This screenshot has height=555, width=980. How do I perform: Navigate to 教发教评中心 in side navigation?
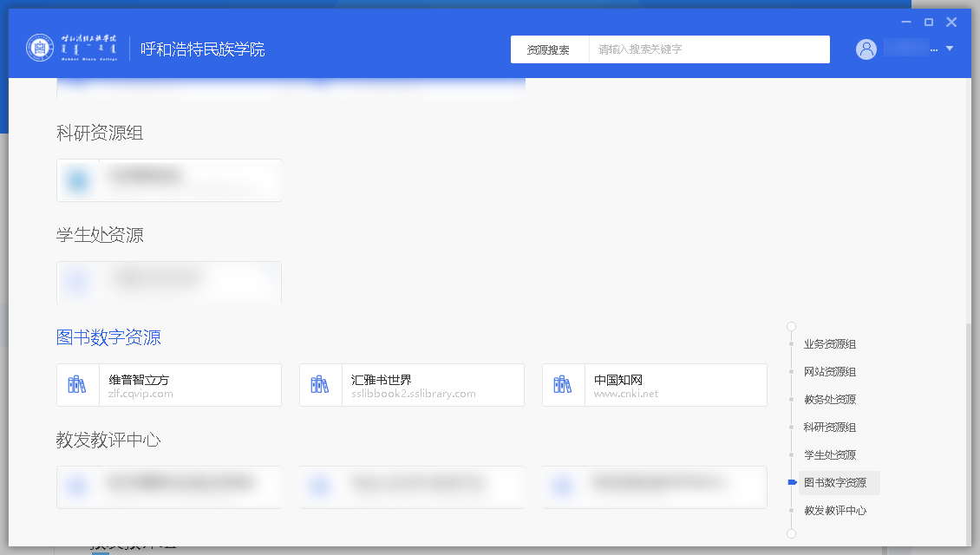coord(835,511)
